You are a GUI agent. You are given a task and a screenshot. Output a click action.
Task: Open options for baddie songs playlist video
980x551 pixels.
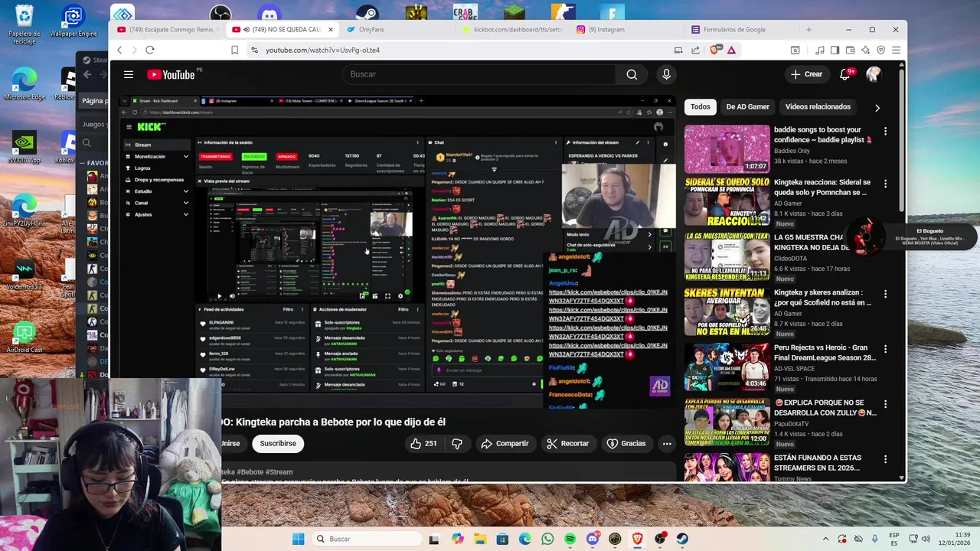pos(885,132)
